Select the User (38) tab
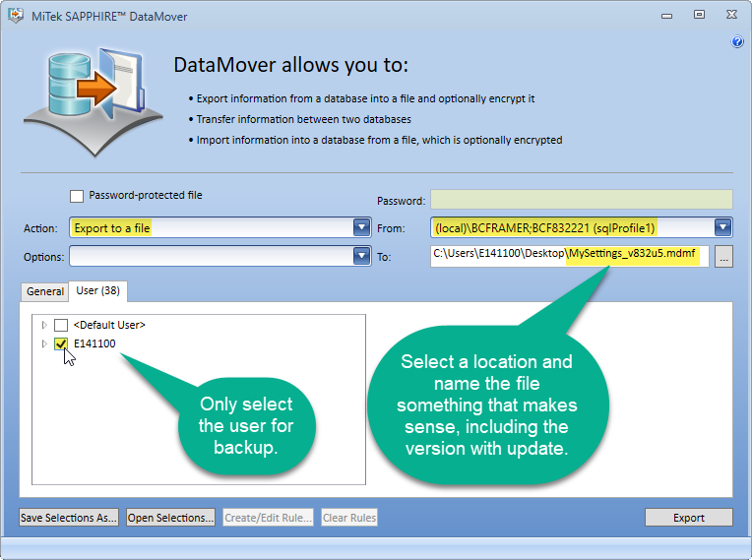This screenshot has height=560, width=752. click(x=97, y=291)
